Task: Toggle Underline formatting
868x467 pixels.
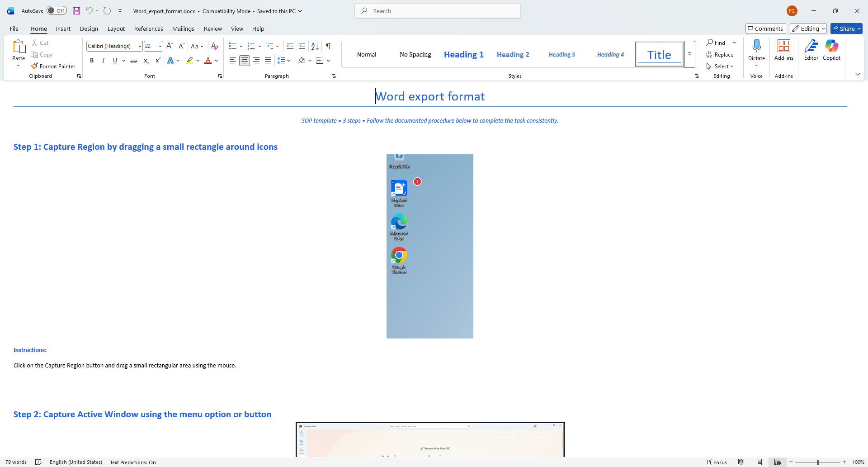Action: click(x=115, y=61)
